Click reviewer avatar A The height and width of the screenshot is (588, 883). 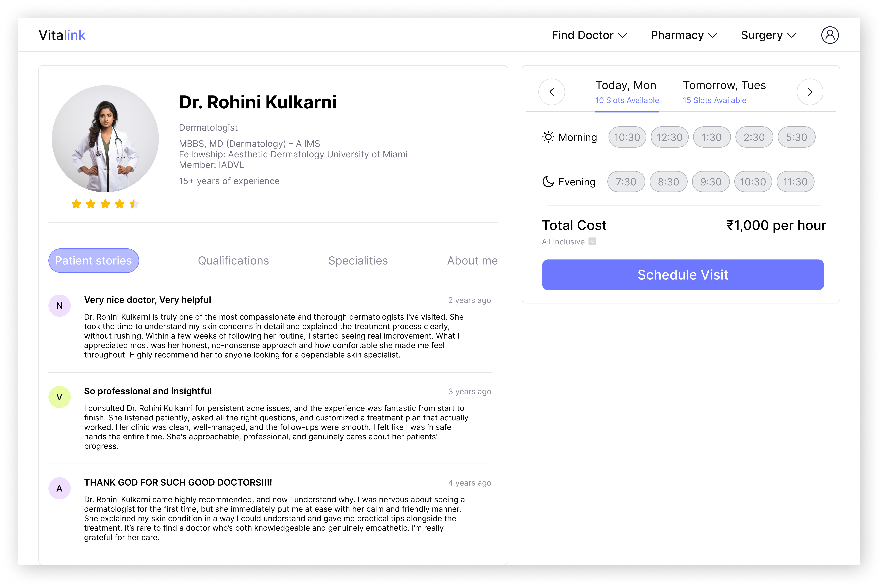[60, 488]
